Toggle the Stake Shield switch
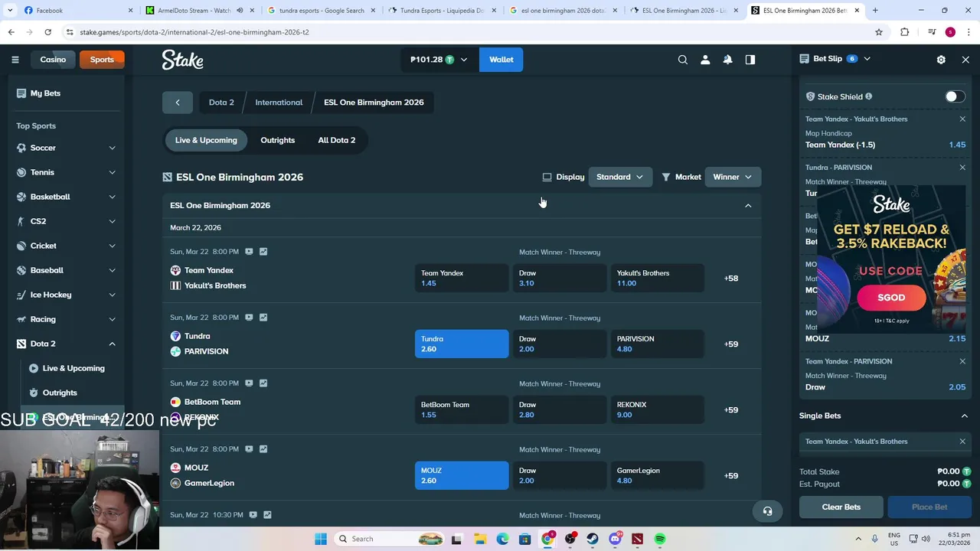 coord(953,96)
